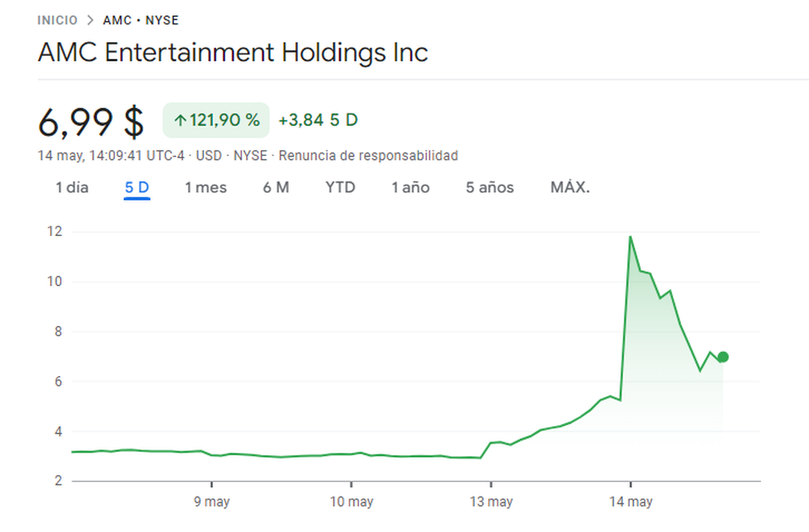Switch to the 6 M range
The height and width of the screenshot is (532, 809).
pos(276,187)
